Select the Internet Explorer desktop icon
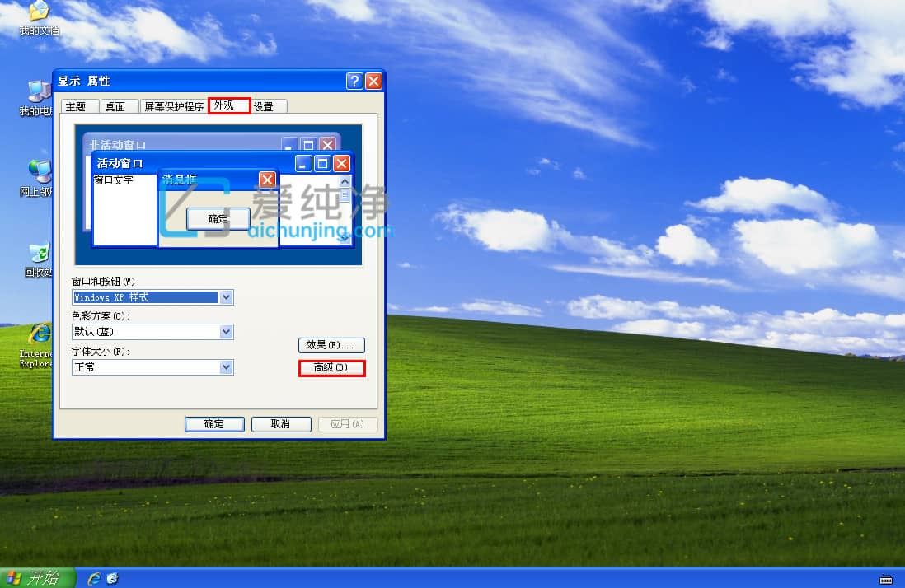905x588 pixels. pyautogui.click(x=37, y=345)
